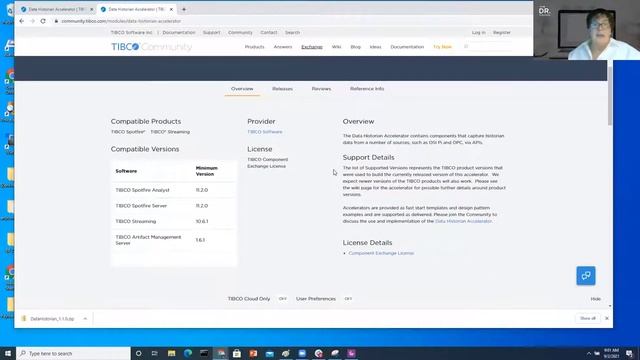Click Hide in the bottom bar
This screenshot has height=360, width=640.
tap(596, 299)
